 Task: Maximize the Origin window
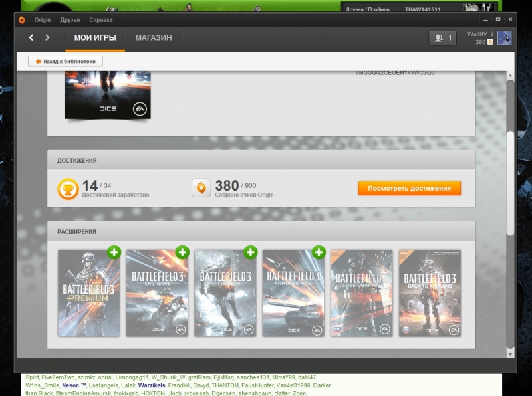pos(498,20)
